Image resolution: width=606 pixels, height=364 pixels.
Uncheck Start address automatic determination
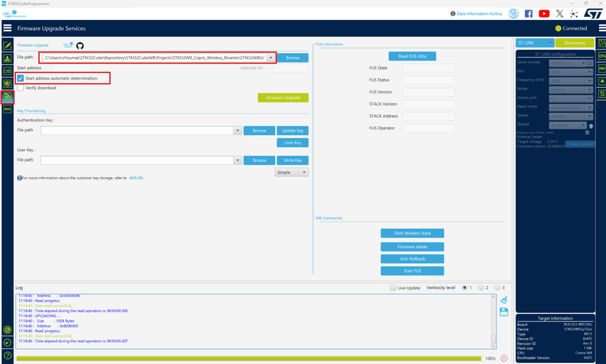21,78
